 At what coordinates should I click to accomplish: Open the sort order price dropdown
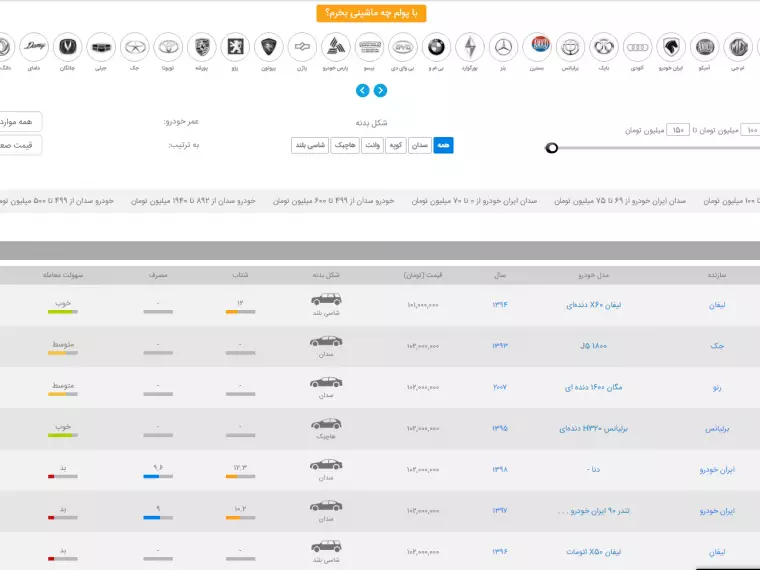coord(19,145)
